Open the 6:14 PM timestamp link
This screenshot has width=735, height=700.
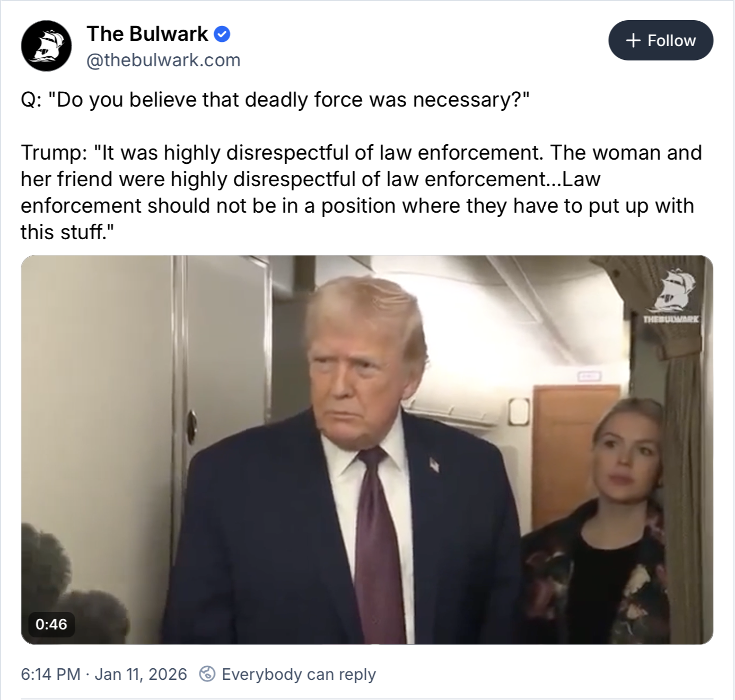[51, 674]
